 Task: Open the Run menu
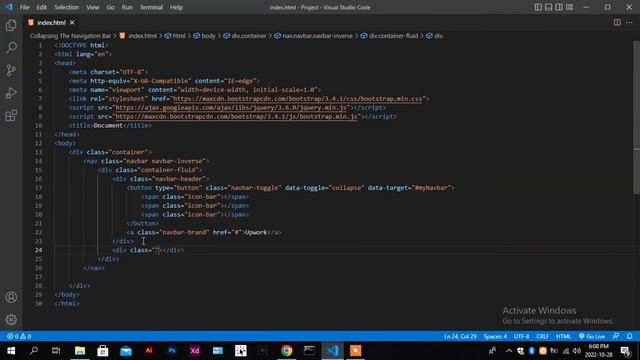pos(127,7)
